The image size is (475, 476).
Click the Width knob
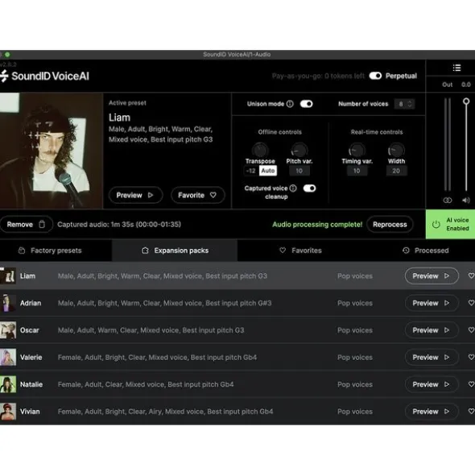(x=396, y=150)
